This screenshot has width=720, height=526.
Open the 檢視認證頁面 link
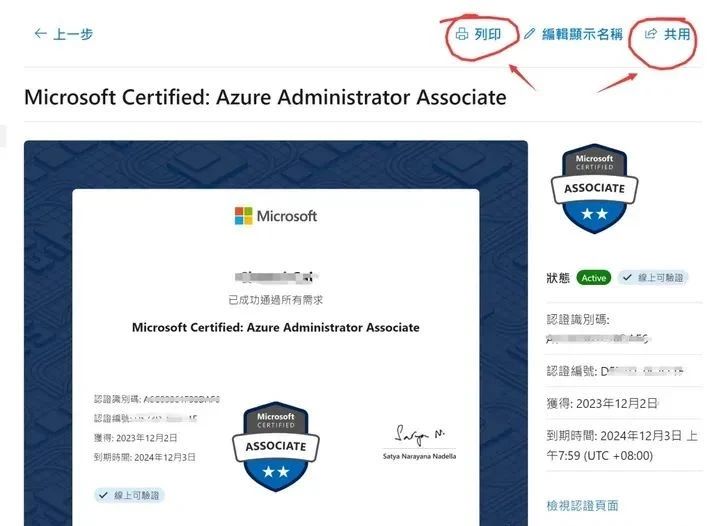point(582,505)
